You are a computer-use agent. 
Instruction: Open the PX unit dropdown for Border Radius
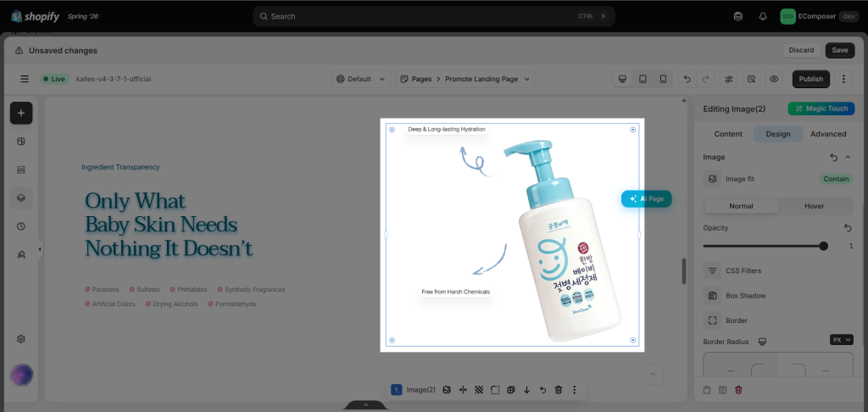(x=842, y=339)
